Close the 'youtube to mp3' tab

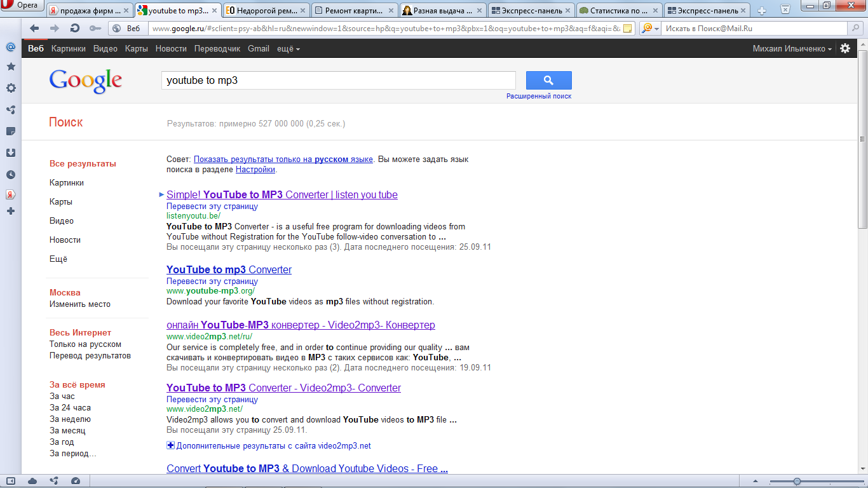coord(215,11)
